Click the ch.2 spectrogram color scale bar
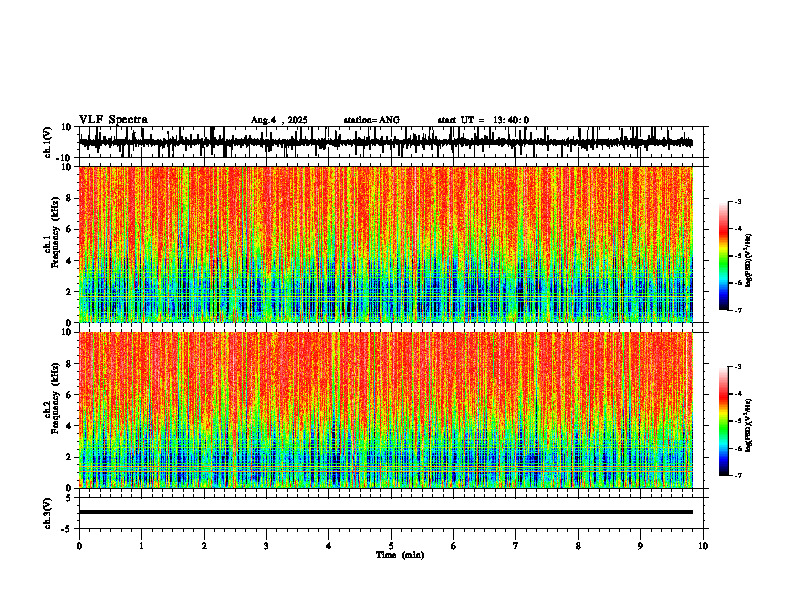Screen dimensions: 792x612 click(723, 421)
